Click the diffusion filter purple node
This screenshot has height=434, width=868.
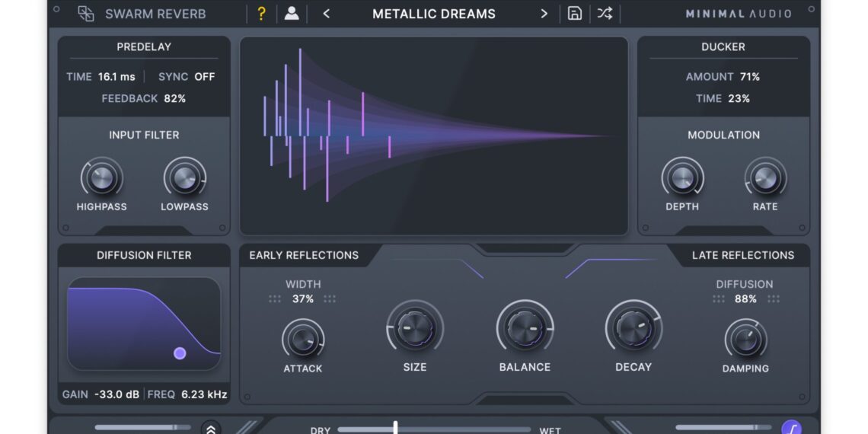pos(180,353)
